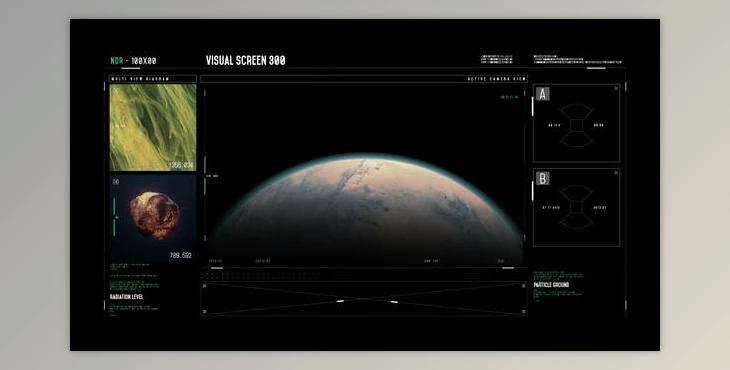Select the panel B letter badge
Image resolution: width=730 pixels, height=370 pixels.
pos(542,178)
